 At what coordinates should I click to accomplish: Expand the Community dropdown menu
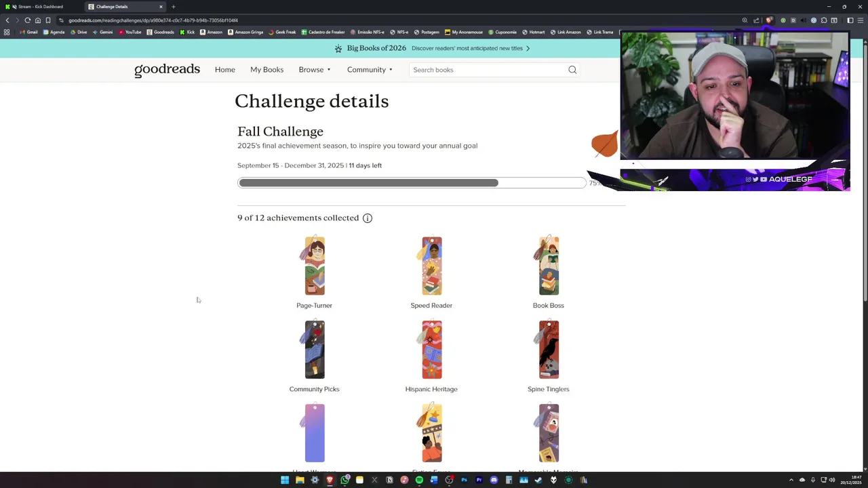point(370,70)
